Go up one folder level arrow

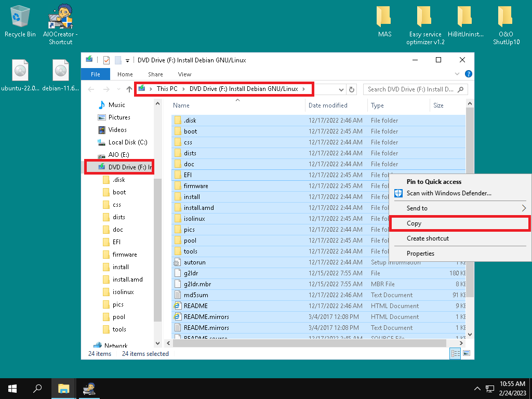point(129,89)
